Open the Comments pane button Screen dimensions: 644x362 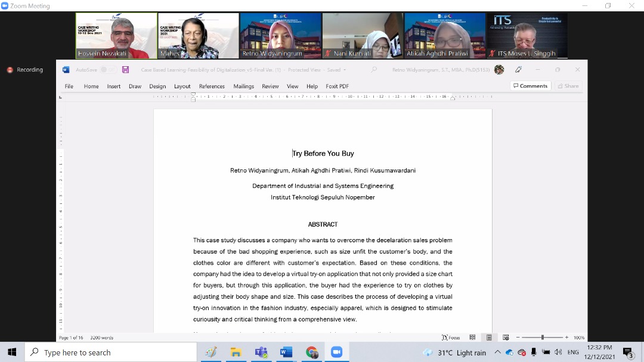click(x=530, y=86)
